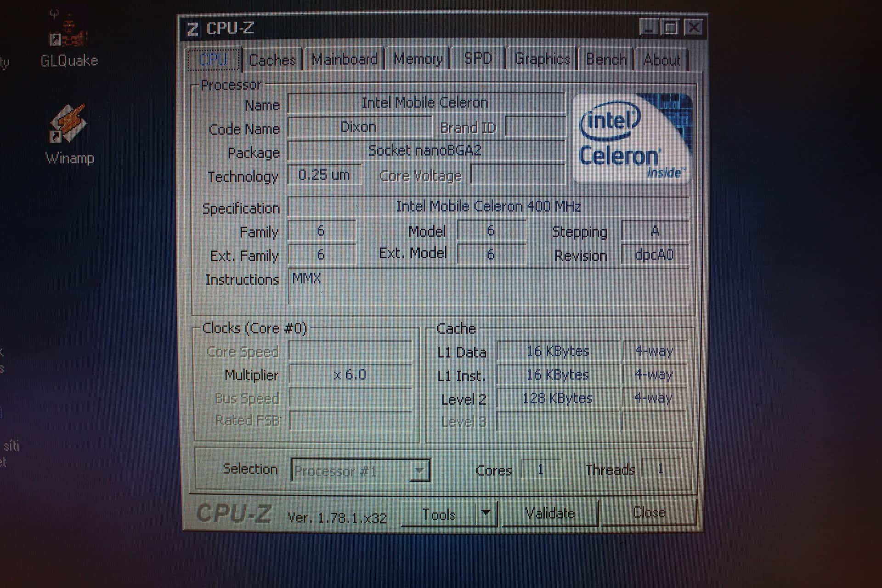Select the SPD tab

point(478,58)
